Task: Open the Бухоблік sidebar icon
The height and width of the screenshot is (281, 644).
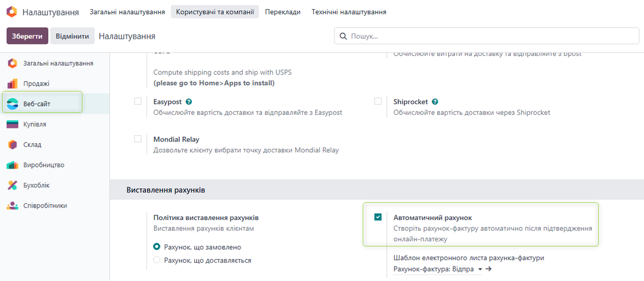Action: click(x=12, y=186)
